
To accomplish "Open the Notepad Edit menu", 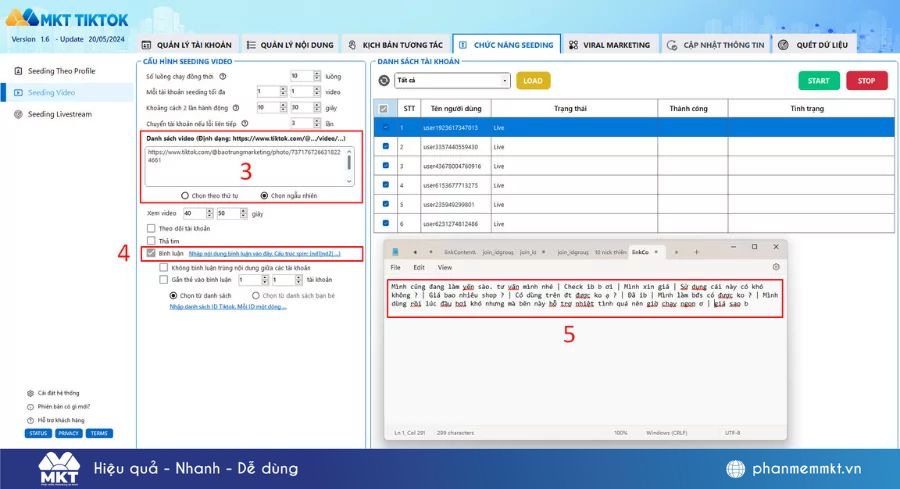I will click(419, 267).
